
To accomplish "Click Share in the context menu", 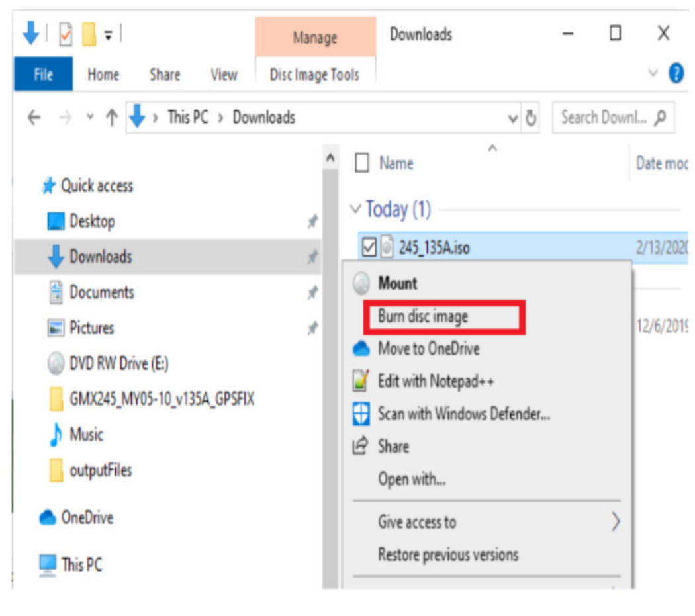I will click(394, 446).
